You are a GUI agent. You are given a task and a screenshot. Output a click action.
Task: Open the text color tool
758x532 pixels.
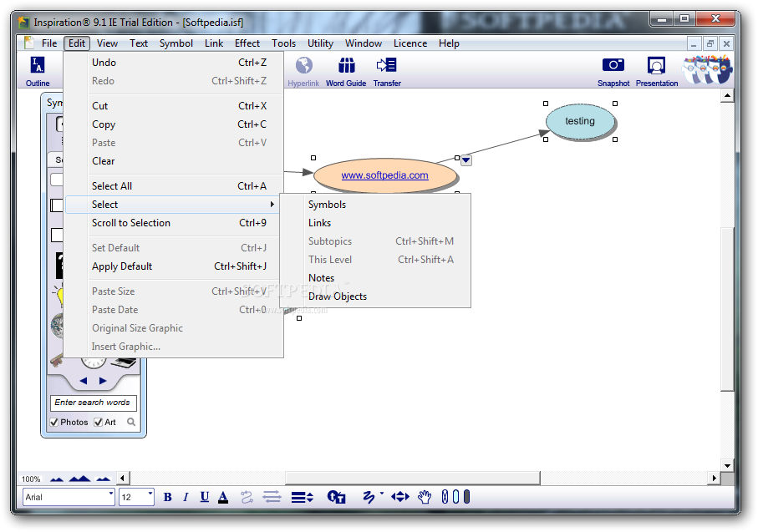tap(223, 497)
